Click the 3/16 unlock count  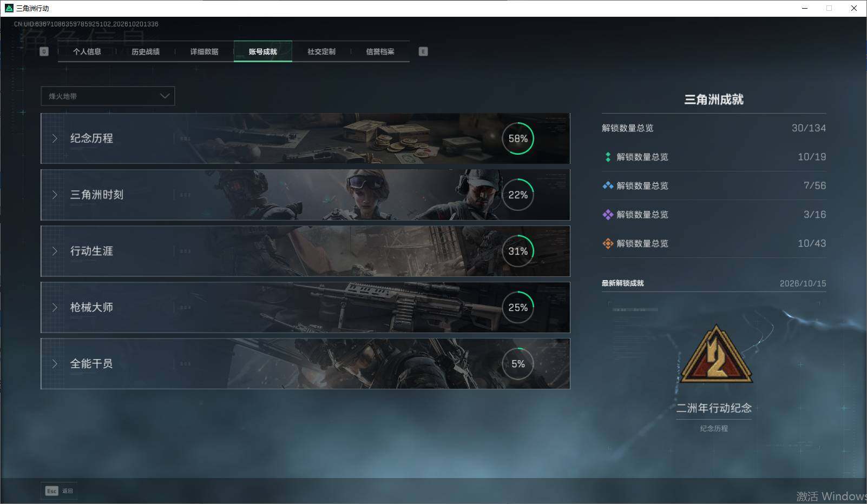(x=815, y=215)
